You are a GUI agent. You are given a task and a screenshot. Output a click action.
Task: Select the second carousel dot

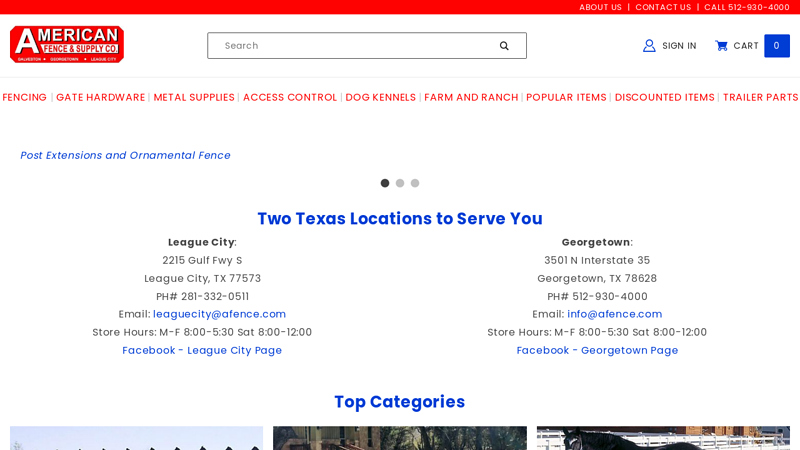point(400,183)
